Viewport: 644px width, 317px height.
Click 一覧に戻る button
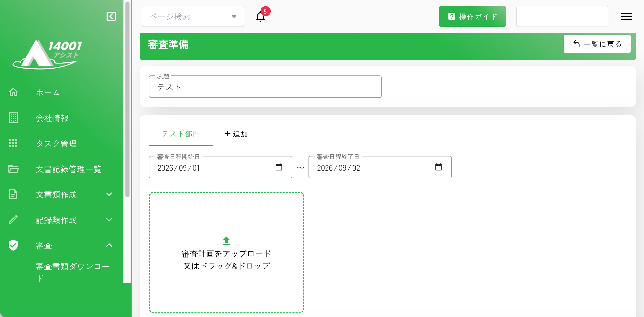(597, 44)
